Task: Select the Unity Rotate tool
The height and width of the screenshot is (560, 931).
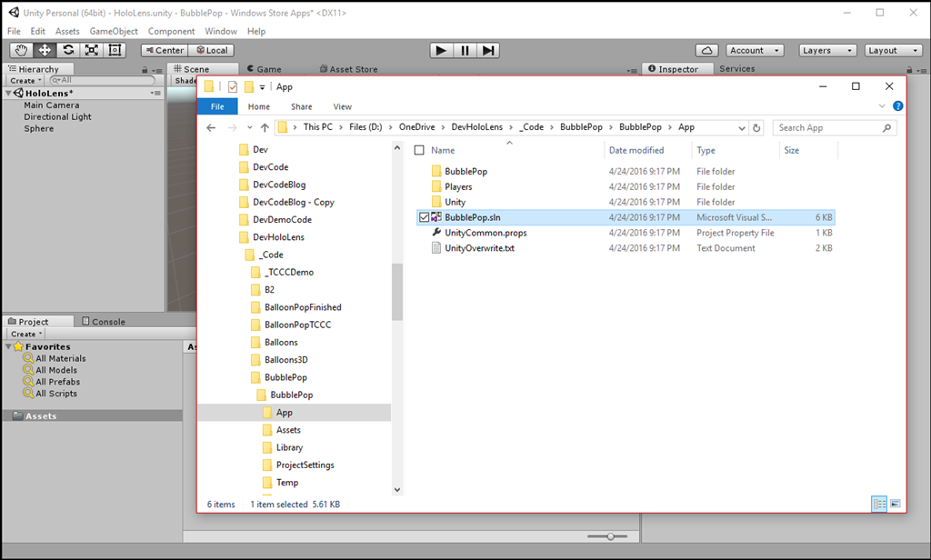Action: 68,51
